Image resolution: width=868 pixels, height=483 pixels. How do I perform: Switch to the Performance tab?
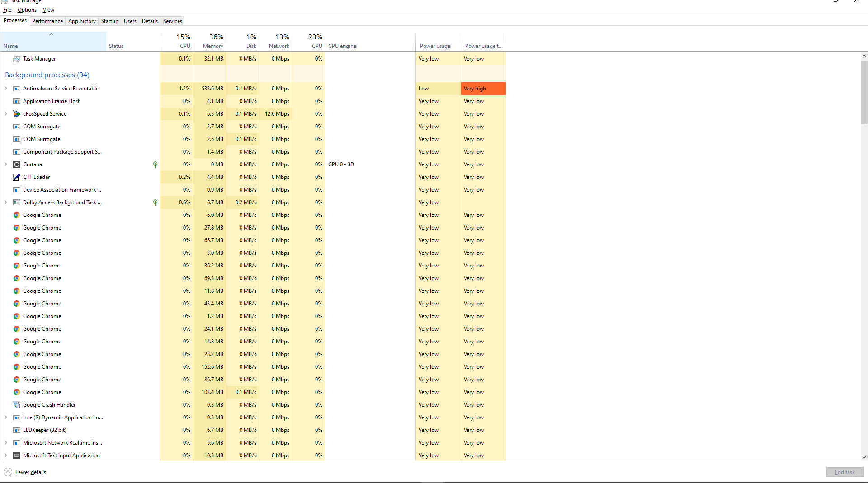(x=47, y=21)
